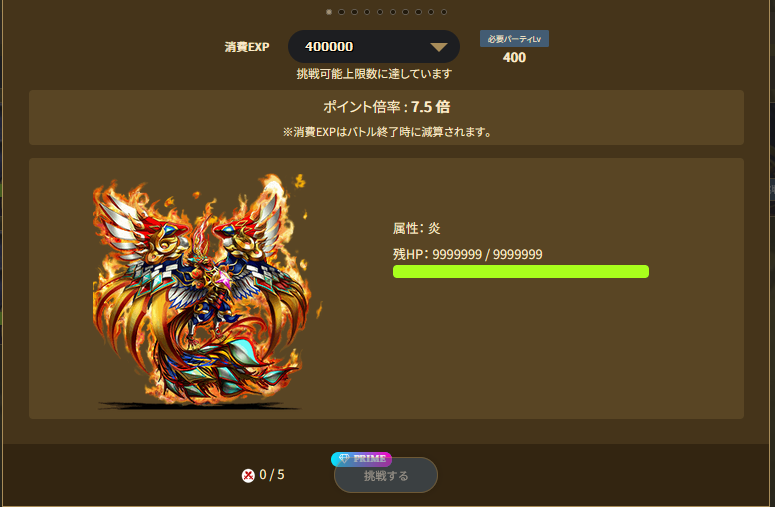Click the PRIME diamond badge

coord(361,459)
